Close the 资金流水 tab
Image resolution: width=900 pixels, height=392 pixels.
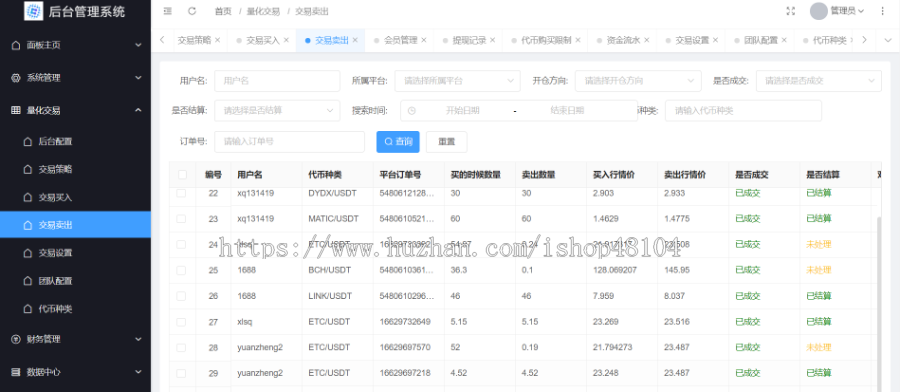pyautogui.click(x=646, y=40)
